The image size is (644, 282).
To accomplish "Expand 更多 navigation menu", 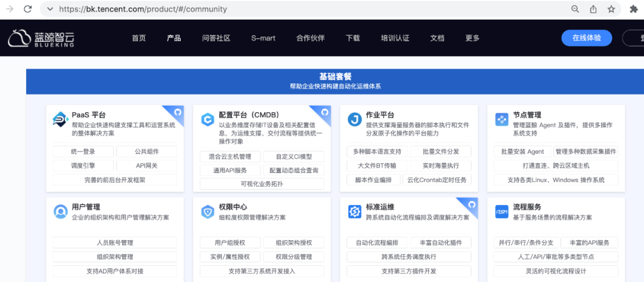I will click(473, 38).
